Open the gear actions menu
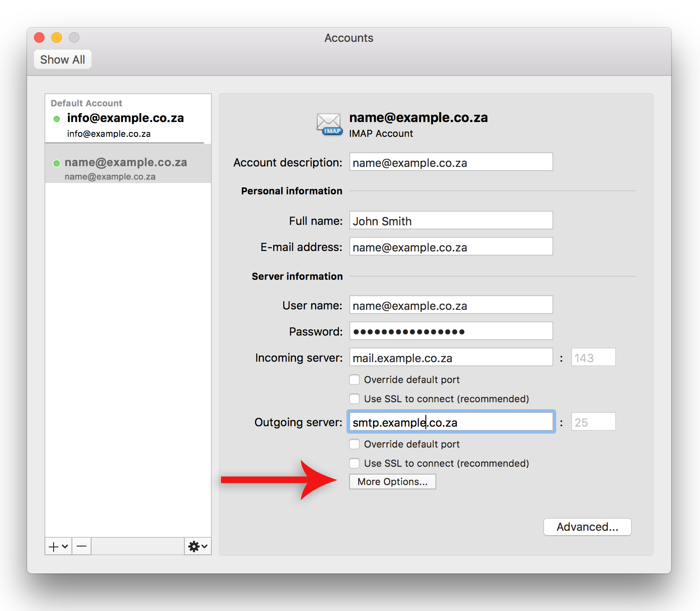This screenshot has height=611, width=700. click(x=197, y=546)
